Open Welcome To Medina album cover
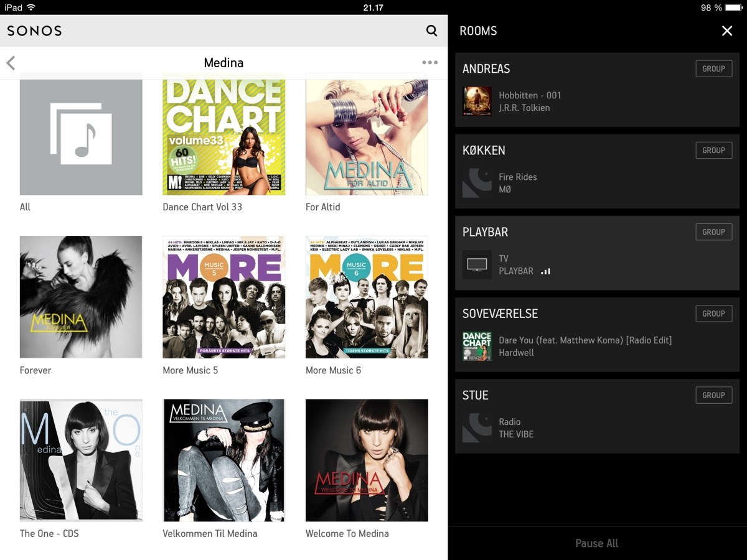The image size is (747, 560). [x=367, y=460]
